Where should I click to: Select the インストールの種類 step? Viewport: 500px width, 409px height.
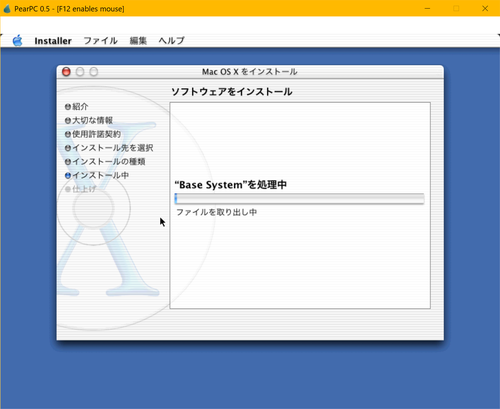105,162
